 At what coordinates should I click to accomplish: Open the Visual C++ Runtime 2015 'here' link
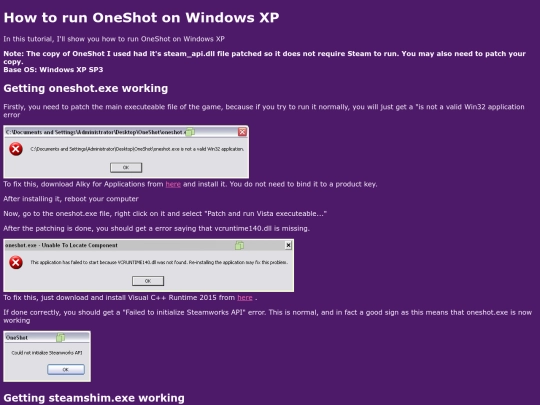tap(245, 298)
